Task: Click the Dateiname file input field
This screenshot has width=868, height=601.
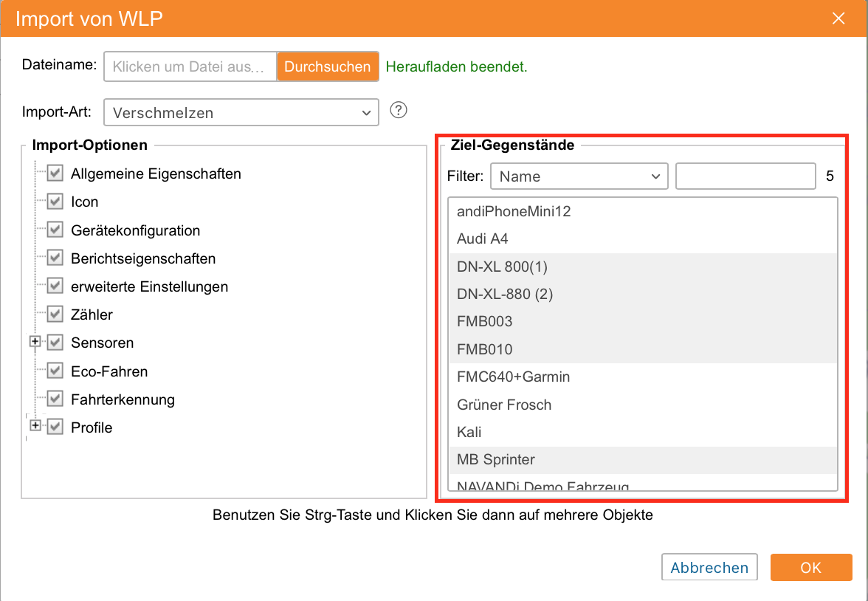Action: coord(190,66)
